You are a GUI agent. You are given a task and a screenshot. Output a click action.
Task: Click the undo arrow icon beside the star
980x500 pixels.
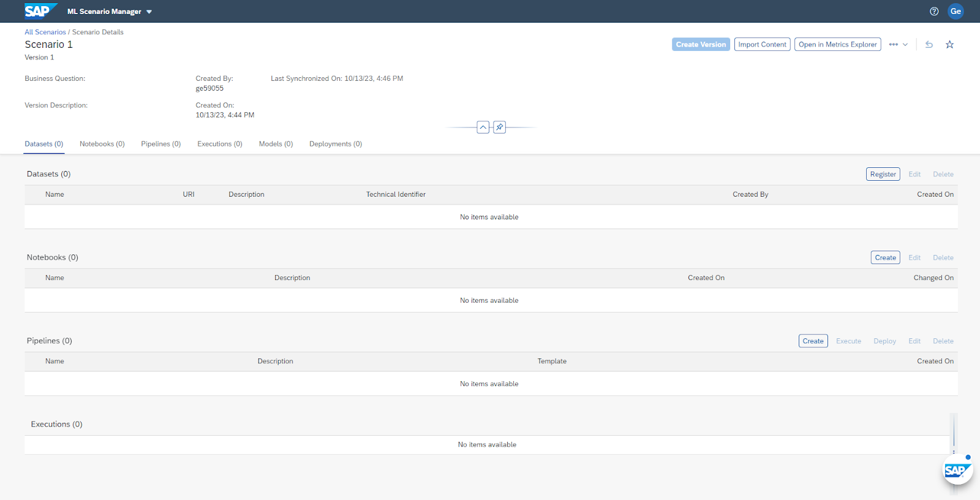(x=929, y=45)
